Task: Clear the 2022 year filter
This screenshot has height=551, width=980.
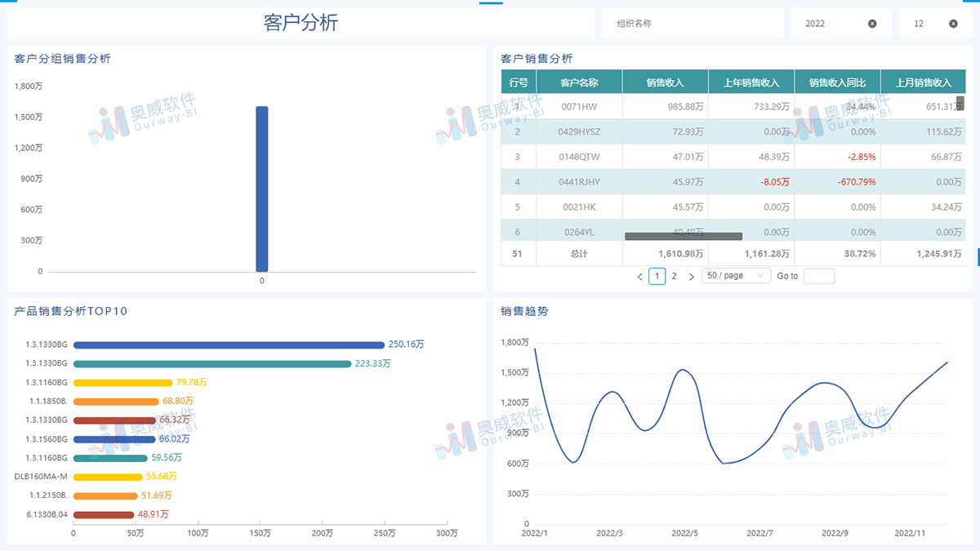Action: 873,23
